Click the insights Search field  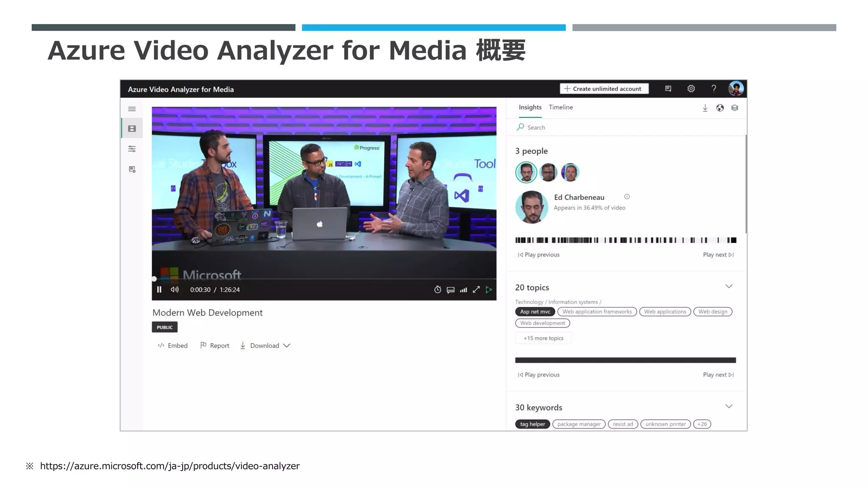(626, 128)
